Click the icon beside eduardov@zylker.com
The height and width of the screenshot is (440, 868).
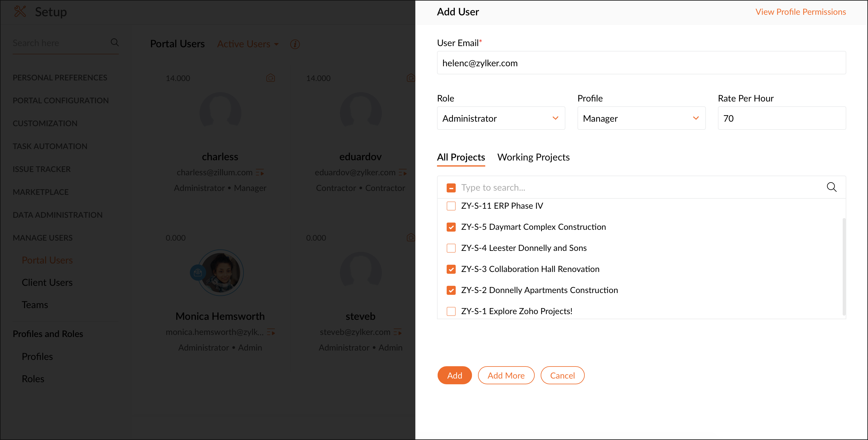pyautogui.click(x=403, y=173)
